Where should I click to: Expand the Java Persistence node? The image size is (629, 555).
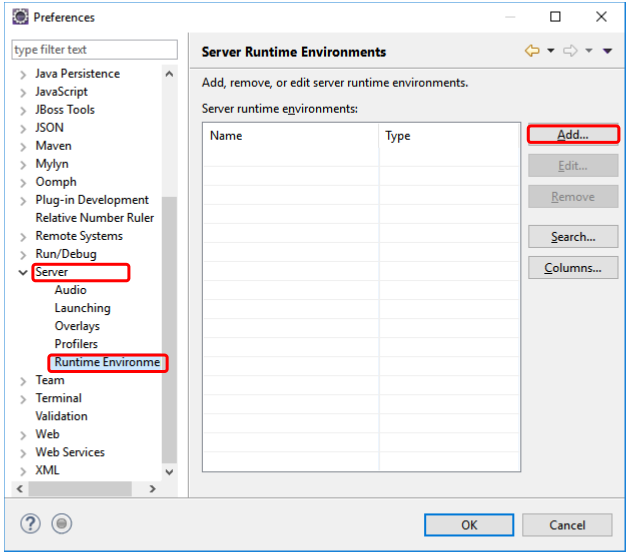pos(23,75)
